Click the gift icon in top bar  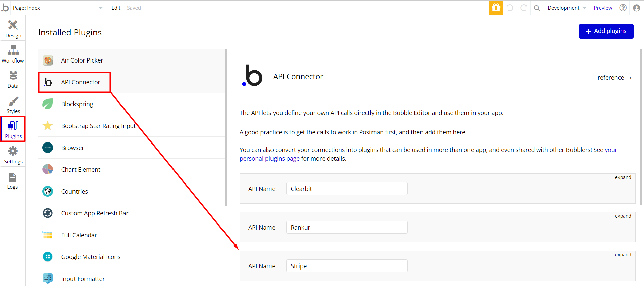tap(496, 8)
